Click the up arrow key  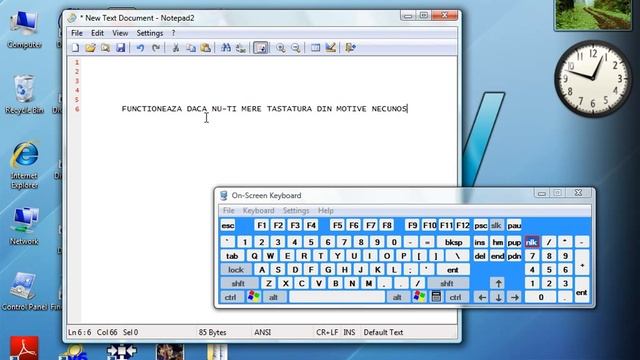498,283
